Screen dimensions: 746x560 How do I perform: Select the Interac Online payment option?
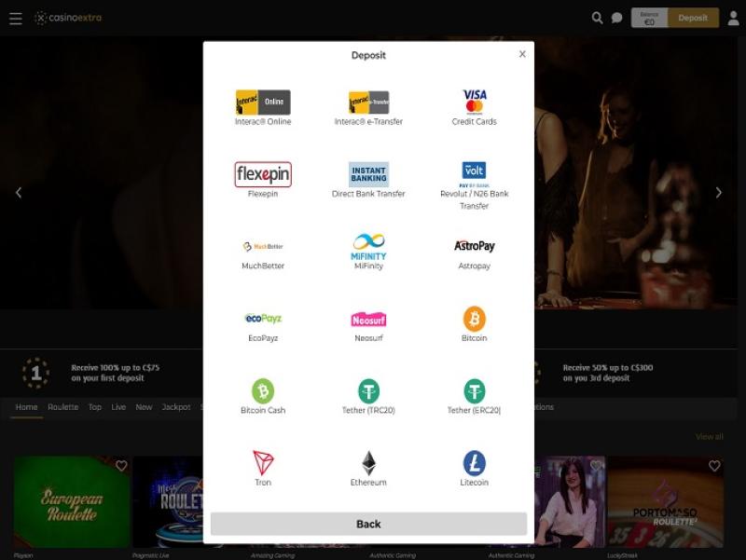[x=263, y=102]
